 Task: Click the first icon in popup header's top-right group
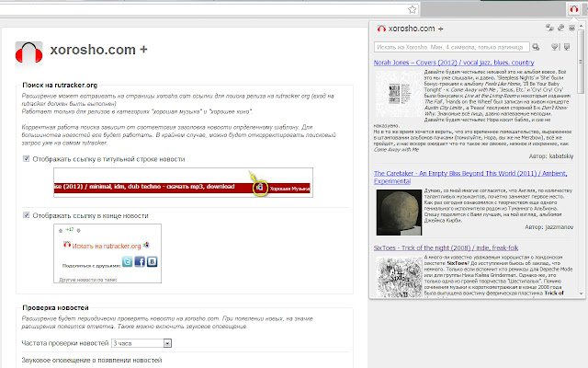(550, 28)
